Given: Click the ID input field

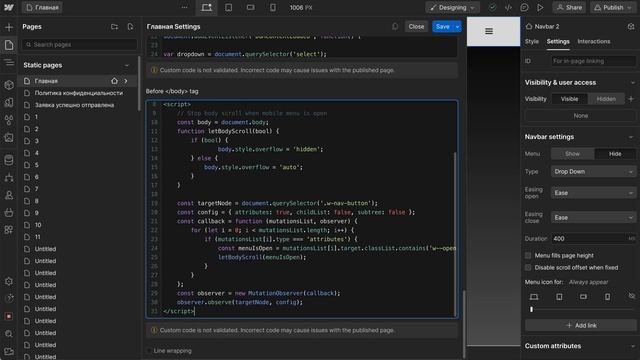Looking at the screenshot, I should [593, 61].
